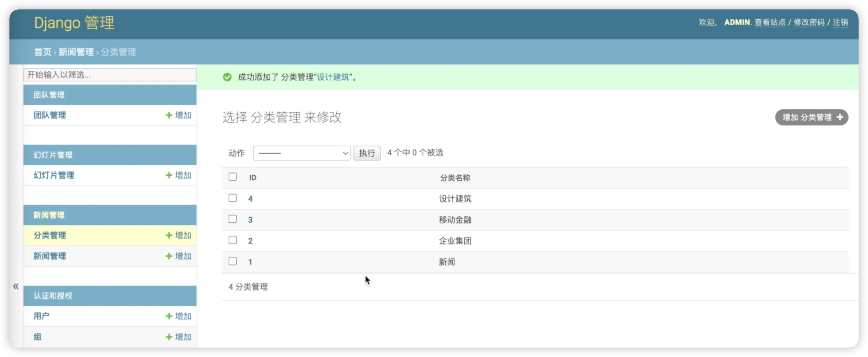
Task: Open the category with ID 2
Action: 250,241
